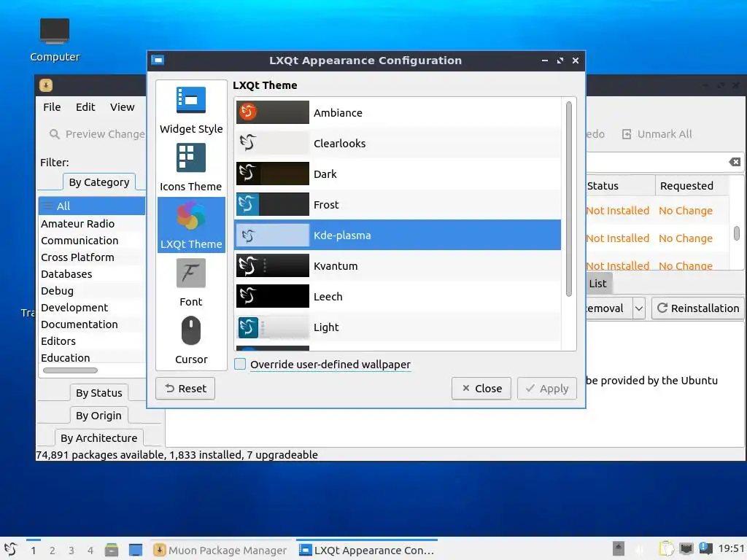This screenshot has width=747, height=560.
Task: Click the Appearance Configuration window menu icon
Action: tap(158, 60)
